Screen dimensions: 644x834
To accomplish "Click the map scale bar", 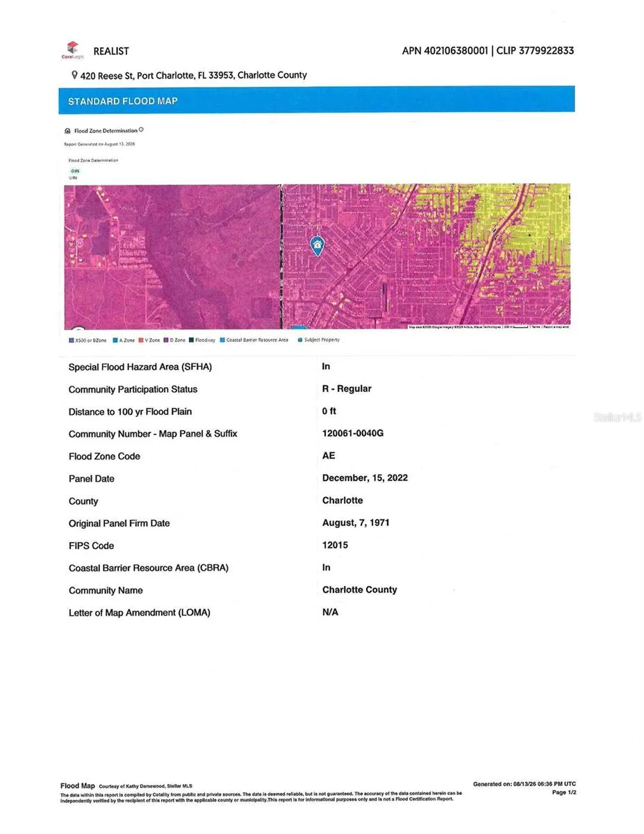I will click(x=520, y=327).
